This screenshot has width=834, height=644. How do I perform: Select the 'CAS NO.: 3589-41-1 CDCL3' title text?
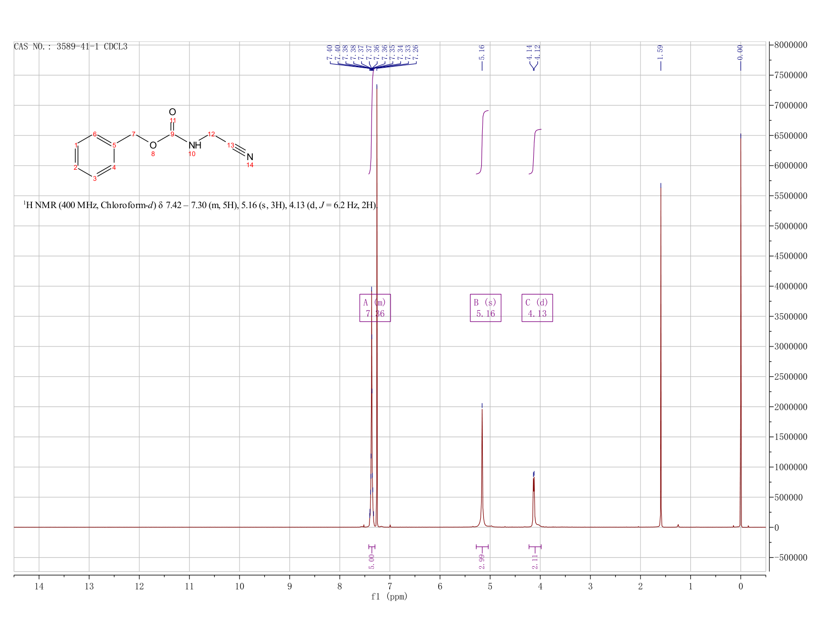point(71,47)
